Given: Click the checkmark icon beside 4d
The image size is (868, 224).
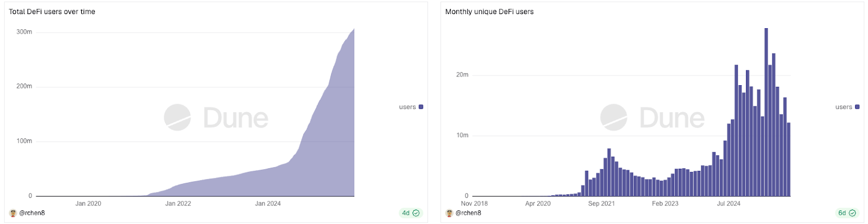Looking at the screenshot, I should [416, 213].
